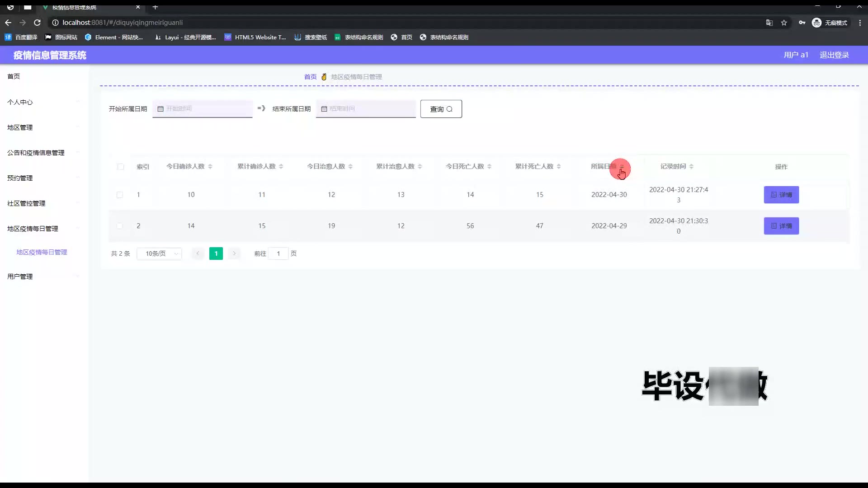Sort by 今日确诊人数 column arrows
Viewport: 868px width, 488px height.
coord(210,167)
